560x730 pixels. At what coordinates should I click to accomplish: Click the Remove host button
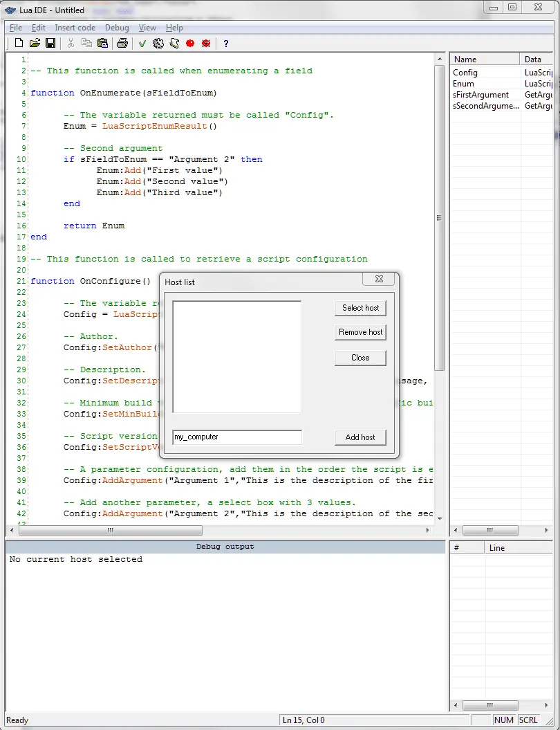360,332
